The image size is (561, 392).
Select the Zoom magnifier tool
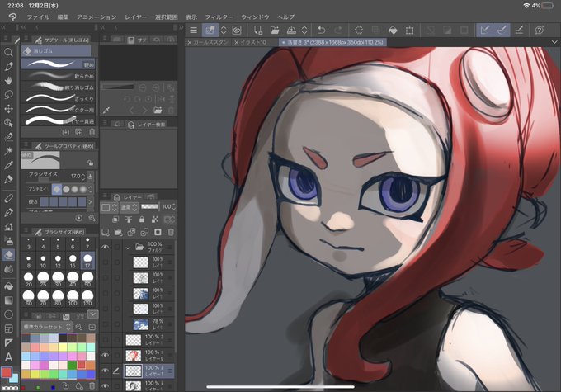click(8, 53)
